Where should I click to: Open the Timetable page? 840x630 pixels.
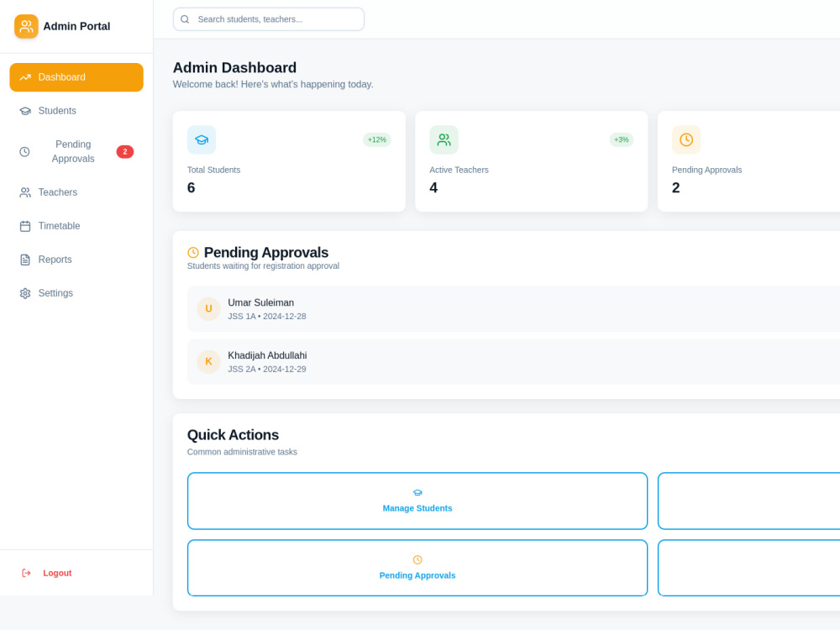(76, 226)
